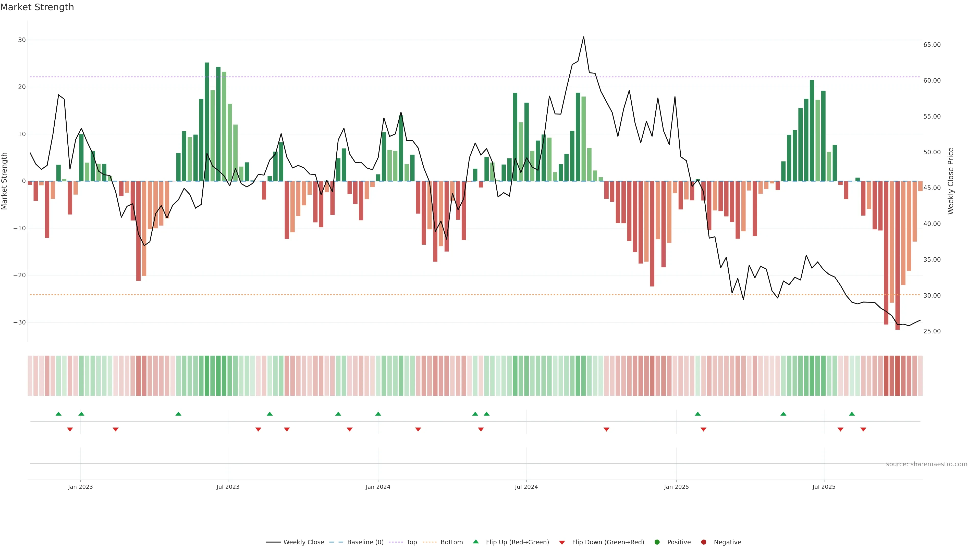Click the weekly close price peak point

584,37
